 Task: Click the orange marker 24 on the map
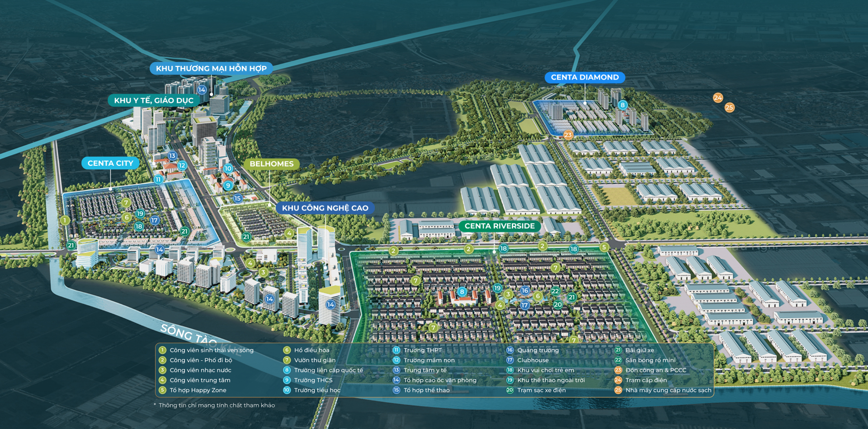click(718, 98)
